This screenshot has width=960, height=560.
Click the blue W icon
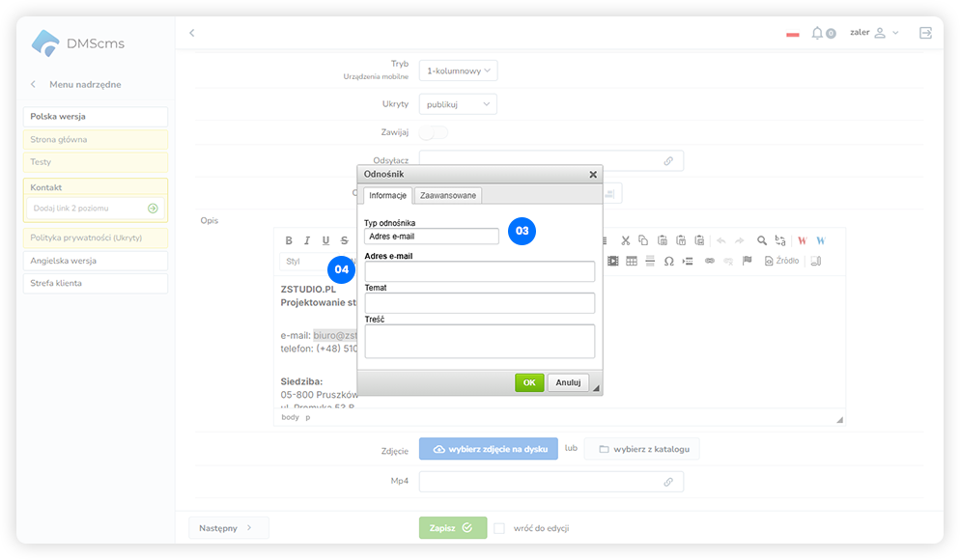821,240
